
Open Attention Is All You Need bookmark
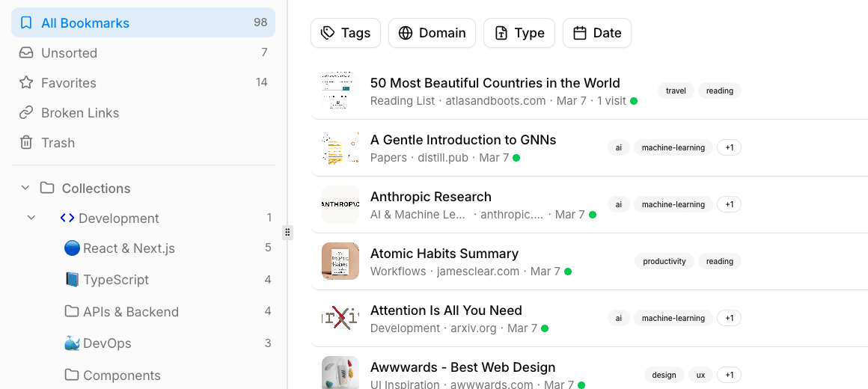click(446, 310)
